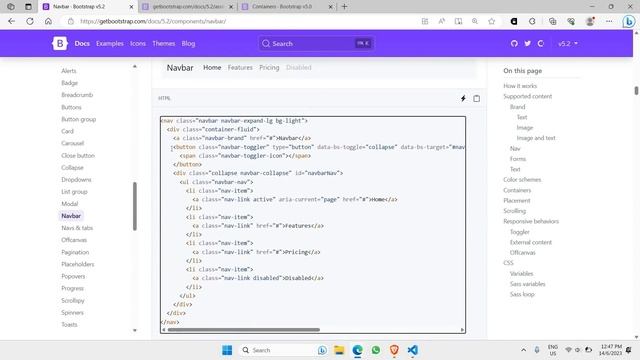Screen dimensions: 640x360
Task: Open Themes in Bootstrap navbar
Action: 163,43
